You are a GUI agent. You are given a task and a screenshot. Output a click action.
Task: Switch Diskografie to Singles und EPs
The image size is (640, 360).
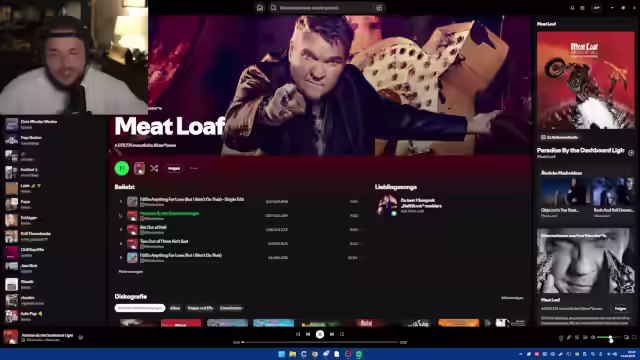(200, 308)
